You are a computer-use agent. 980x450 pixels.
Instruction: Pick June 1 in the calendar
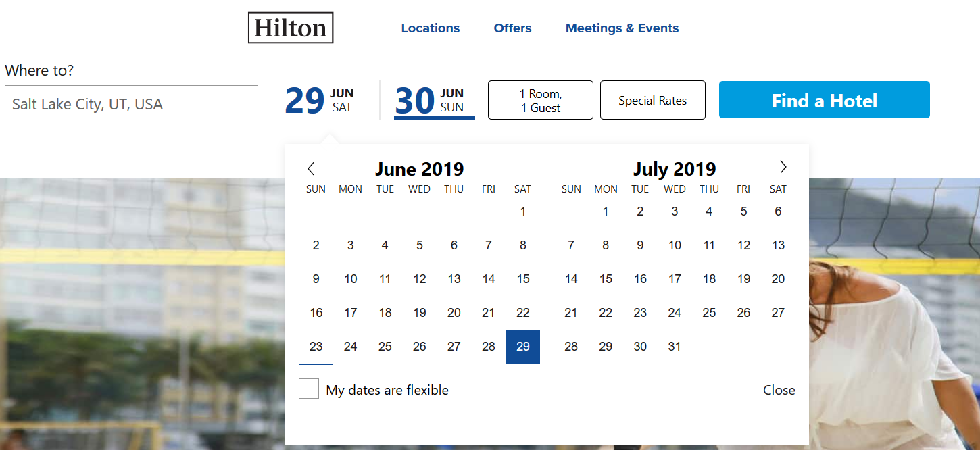522,211
